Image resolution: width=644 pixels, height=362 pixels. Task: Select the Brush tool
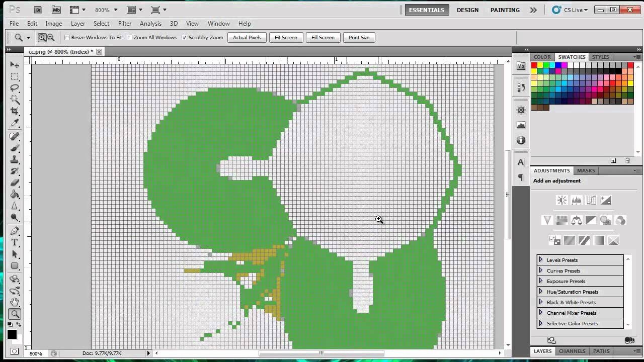click(x=15, y=148)
